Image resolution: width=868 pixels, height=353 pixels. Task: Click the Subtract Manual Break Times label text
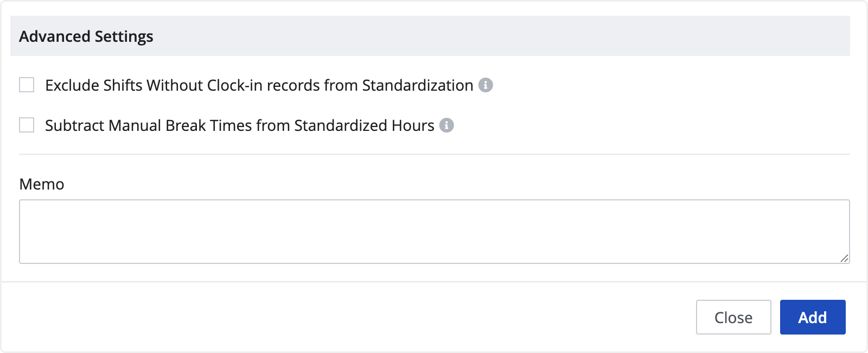(x=239, y=125)
